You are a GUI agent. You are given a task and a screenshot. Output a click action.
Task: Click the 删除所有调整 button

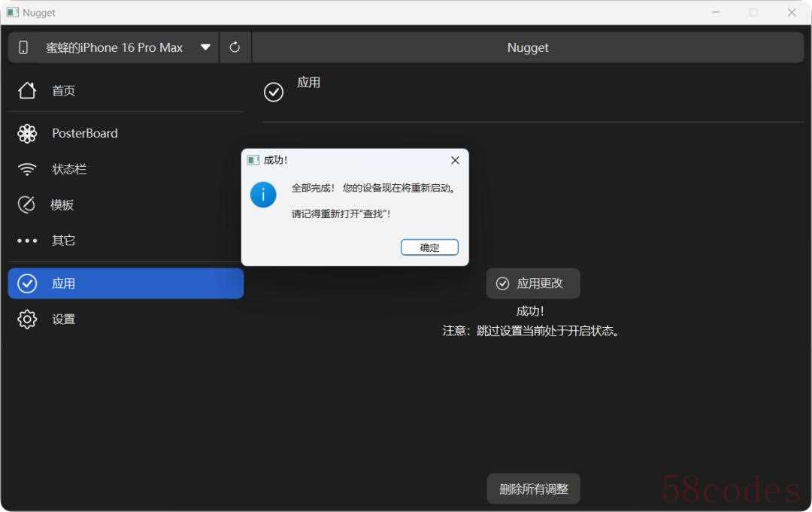(x=533, y=489)
